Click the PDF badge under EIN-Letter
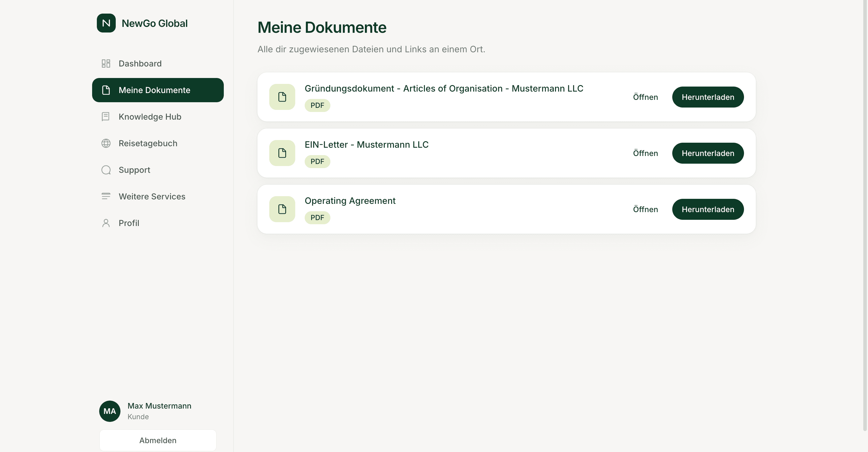868x452 pixels. [x=317, y=162]
